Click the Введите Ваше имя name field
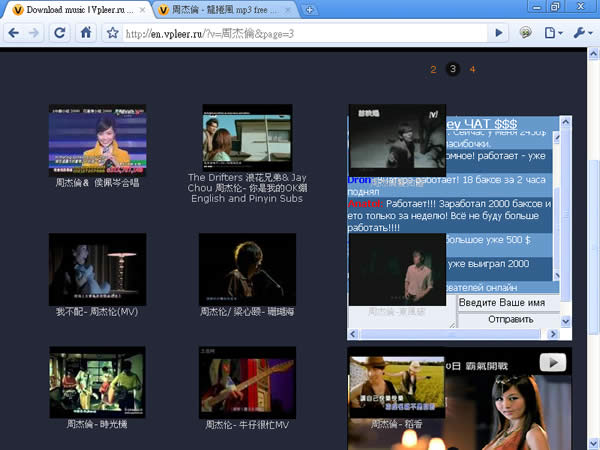 pyautogui.click(x=508, y=303)
